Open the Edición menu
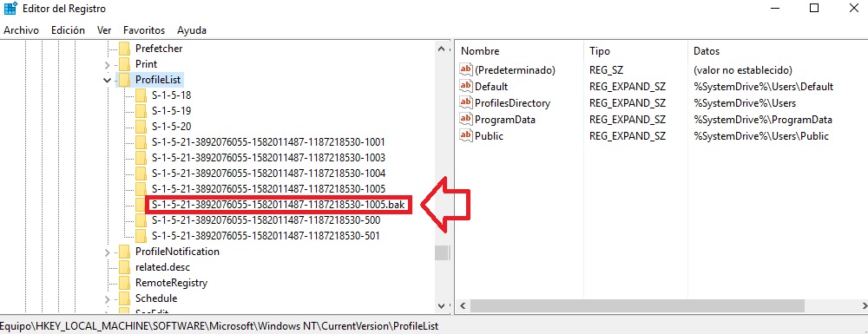This screenshot has height=334, width=868. pyautogui.click(x=68, y=30)
